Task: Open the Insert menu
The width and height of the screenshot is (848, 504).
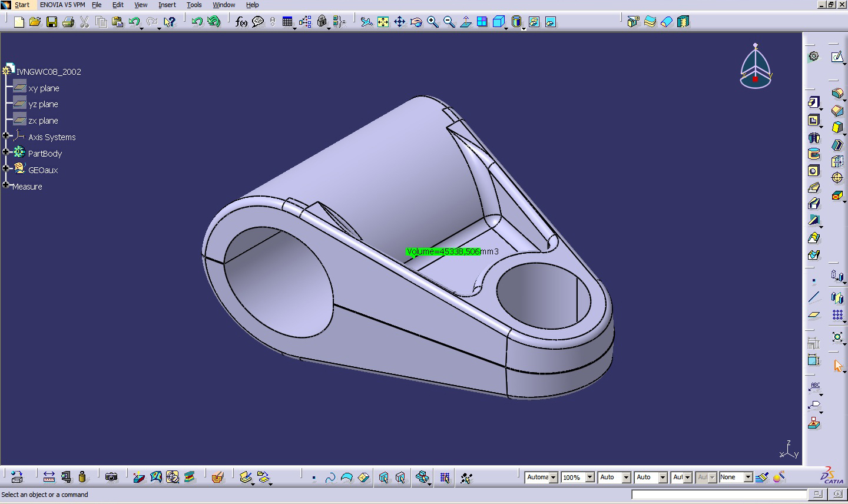Action: (167, 5)
